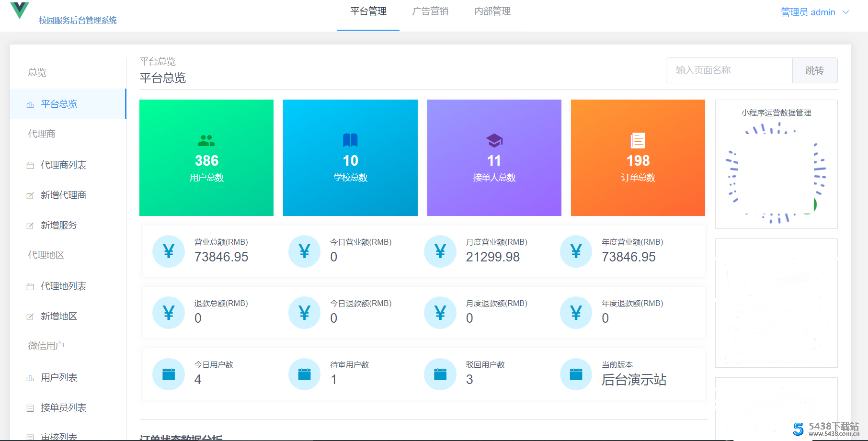Open the admin account dropdown
Viewport: 868px width, 441px height.
[815, 12]
